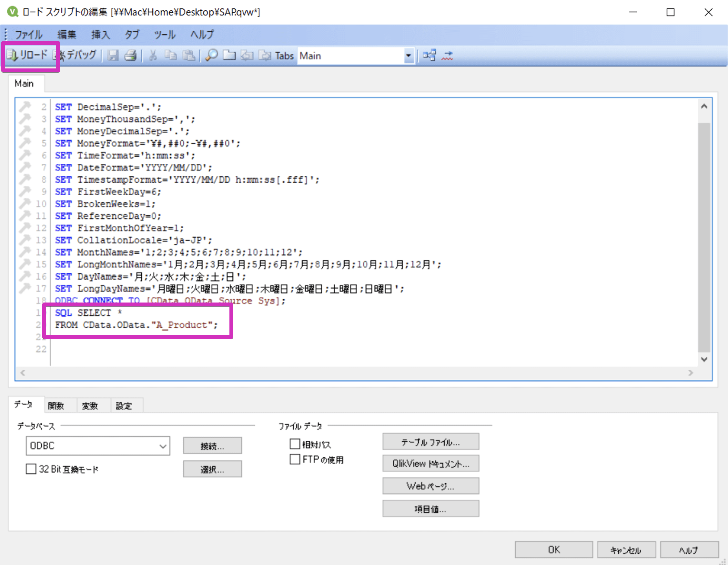Click the print icon in toolbar
728x565 pixels.
point(130,55)
